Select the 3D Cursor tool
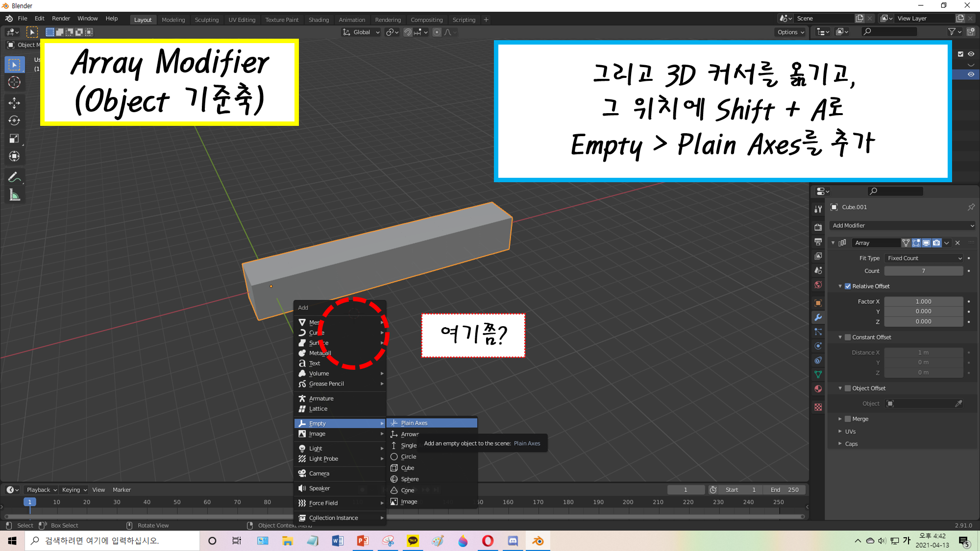Viewport: 980px width, 551px height. coord(14,82)
